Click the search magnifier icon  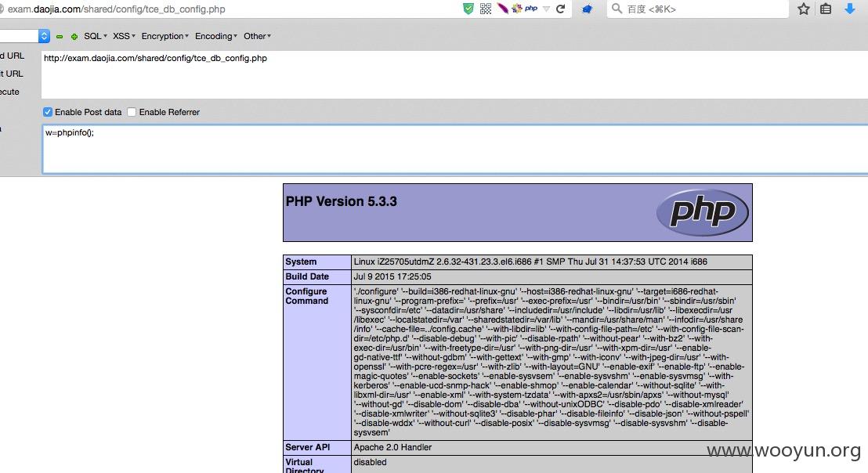(x=616, y=9)
